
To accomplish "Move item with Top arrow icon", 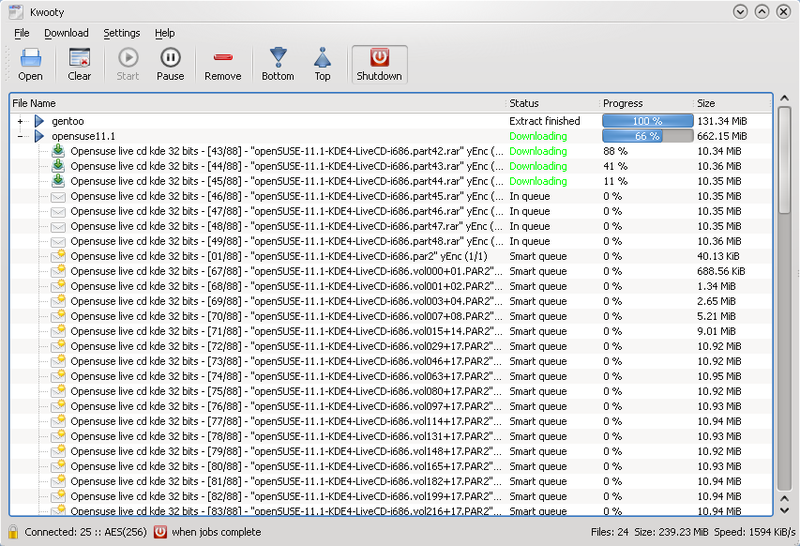I will (322, 58).
